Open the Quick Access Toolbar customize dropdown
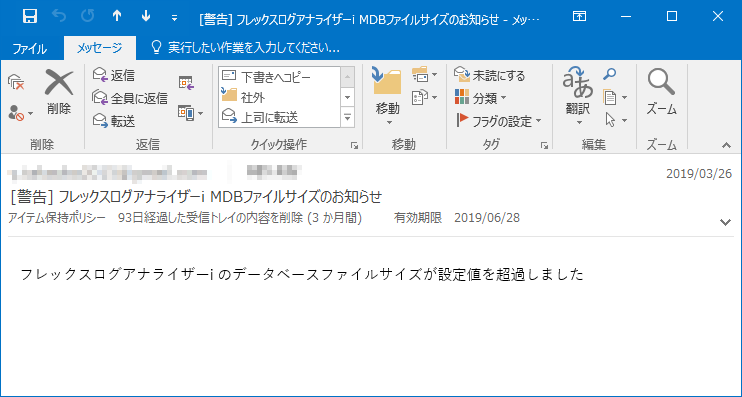 coord(174,18)
